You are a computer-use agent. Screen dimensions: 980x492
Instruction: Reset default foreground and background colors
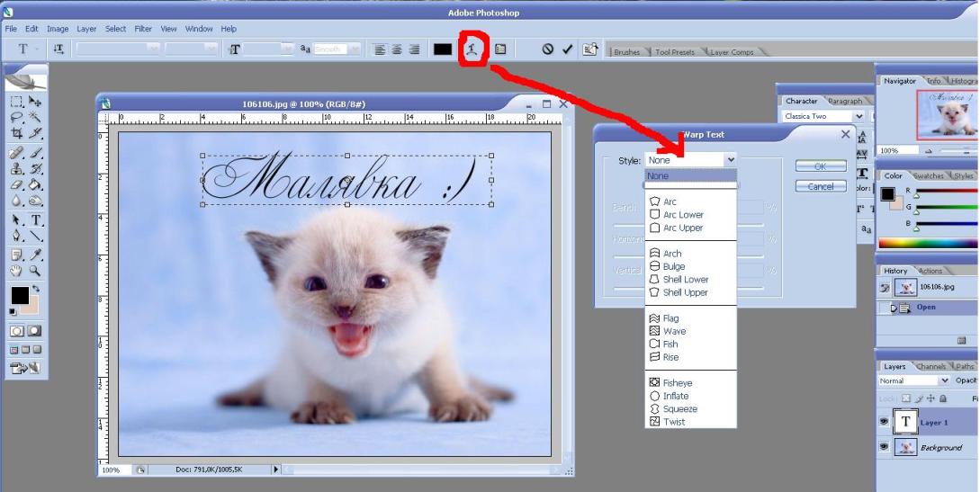click(13, 311)
